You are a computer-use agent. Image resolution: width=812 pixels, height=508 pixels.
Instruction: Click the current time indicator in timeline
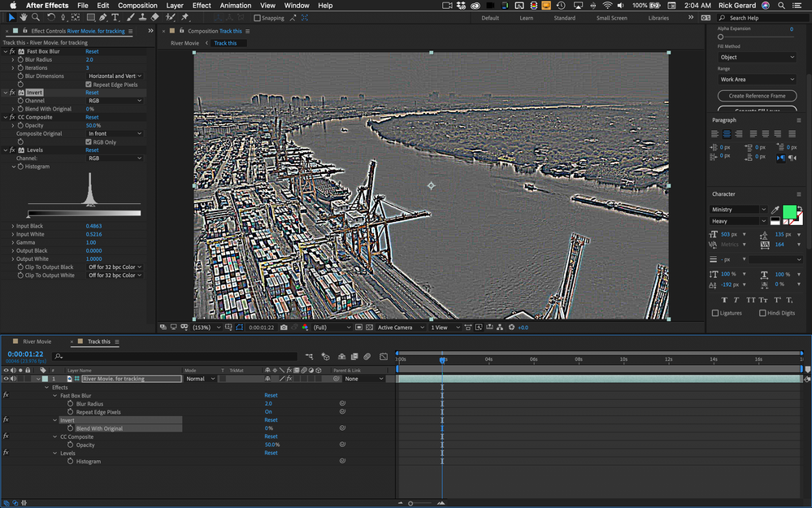click(x=442, y=359)
